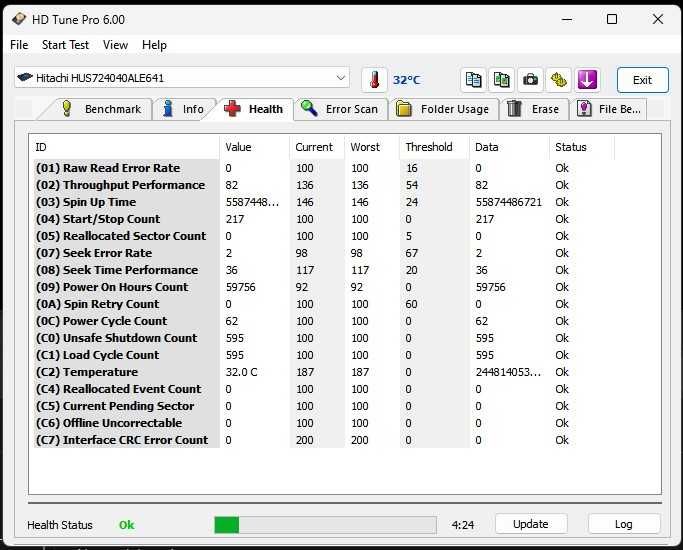
Task: Click the ID column header
Action: click(x=124, y=147)
